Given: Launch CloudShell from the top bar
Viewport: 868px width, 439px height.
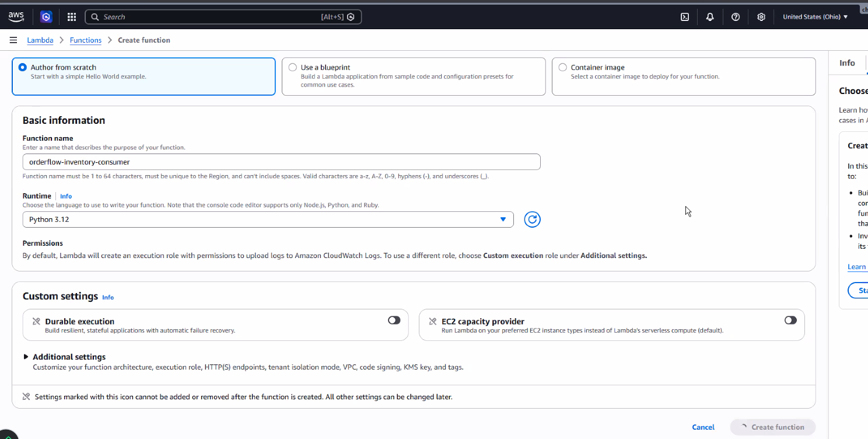Looking at the screenshot, I should 685,17.
